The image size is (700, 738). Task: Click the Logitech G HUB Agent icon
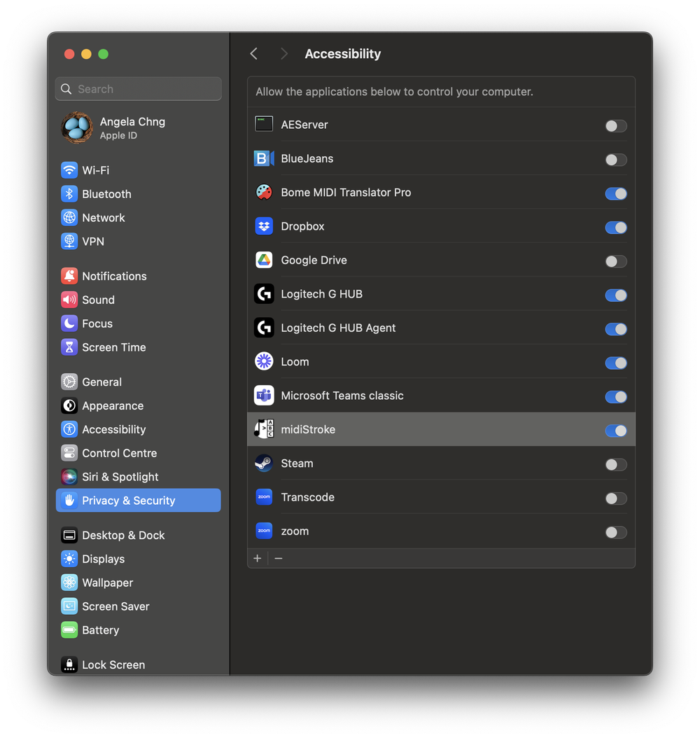click(264, 328)
